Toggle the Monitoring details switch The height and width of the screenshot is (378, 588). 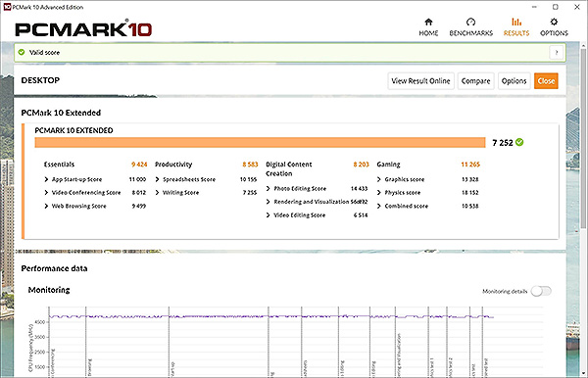[x=541, y=291]
